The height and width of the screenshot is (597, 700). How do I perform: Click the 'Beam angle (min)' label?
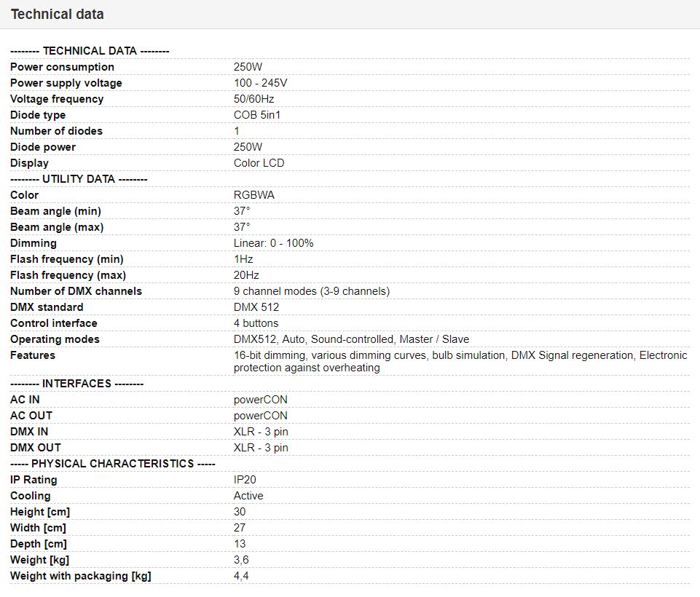point(56,211)
